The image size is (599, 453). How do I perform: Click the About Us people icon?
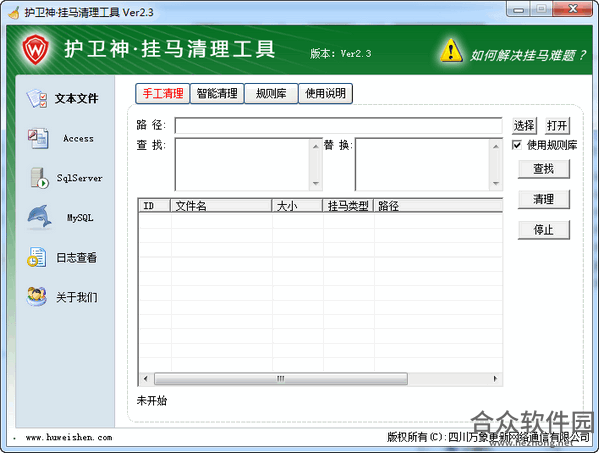coord(37,296)
